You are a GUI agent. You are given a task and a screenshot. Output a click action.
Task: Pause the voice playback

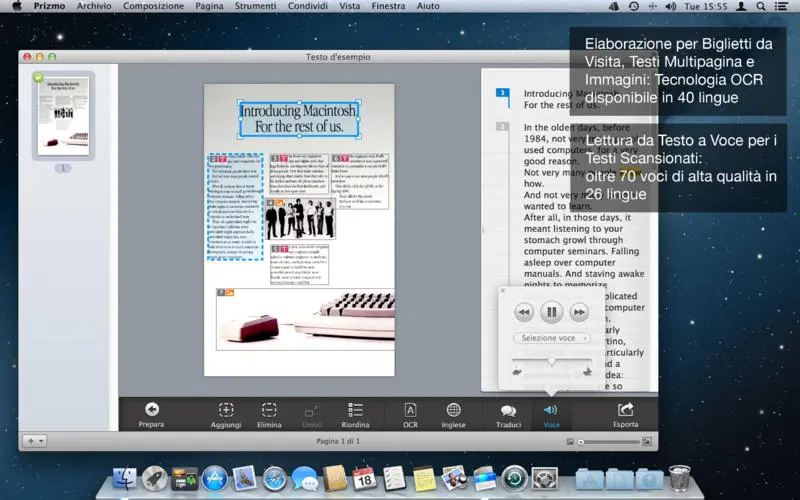click(551, 312)
